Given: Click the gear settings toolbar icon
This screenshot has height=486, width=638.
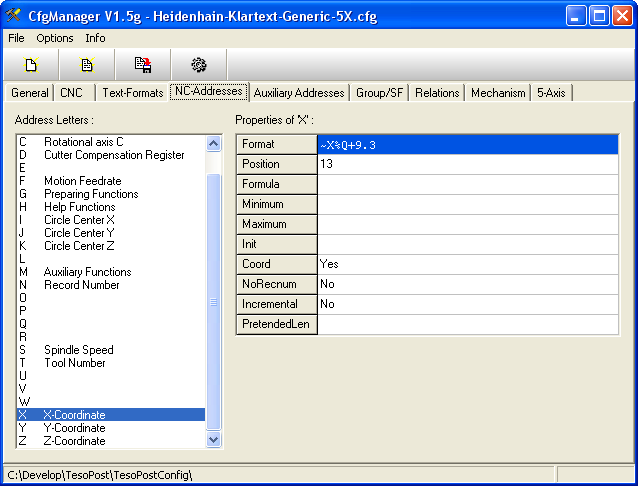Looking at the screenshot, I should (199, 65).
